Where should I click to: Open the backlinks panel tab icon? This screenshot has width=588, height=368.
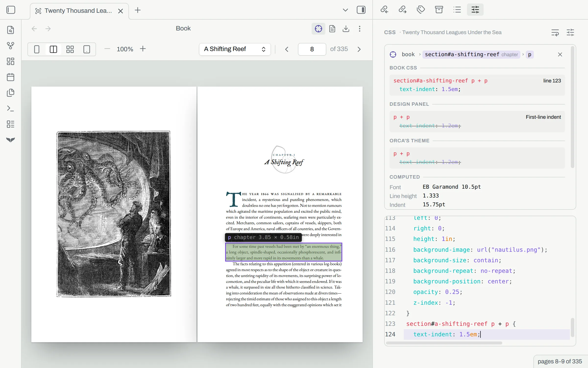click(384, 10)
